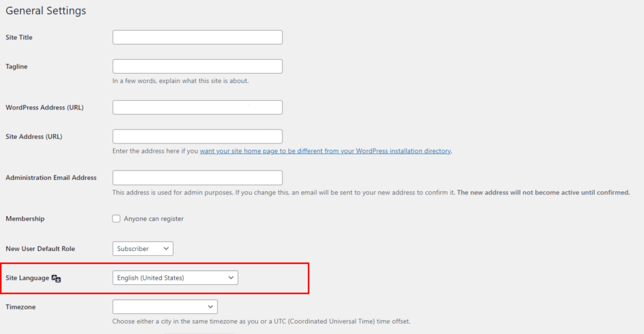Click the 'Anyone can register' label text
Image resolution: width=644 pixels, height=334 pixels.
(153, 218)
